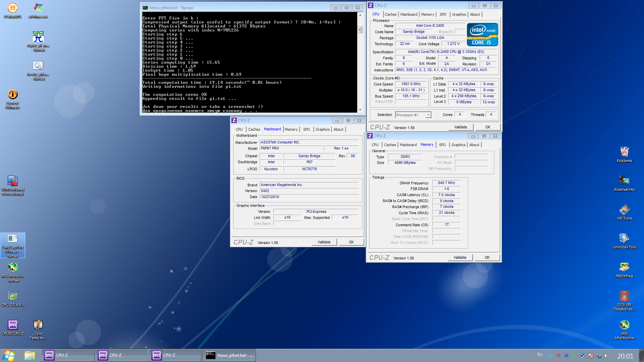Open PCMark05 desktop icon
Screen dimensions: 644x362
pyautogui.click(x=13, y=10)
